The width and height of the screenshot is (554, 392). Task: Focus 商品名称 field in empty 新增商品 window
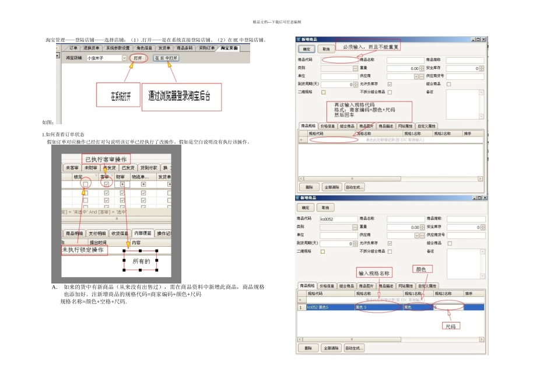pyautogui.click(x=405, y=60)
